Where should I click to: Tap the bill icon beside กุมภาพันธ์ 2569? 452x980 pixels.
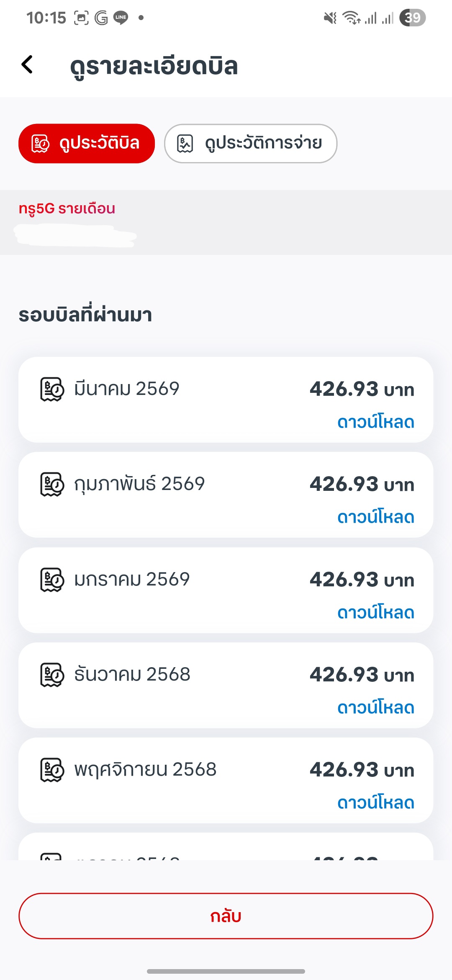point(52,484)
